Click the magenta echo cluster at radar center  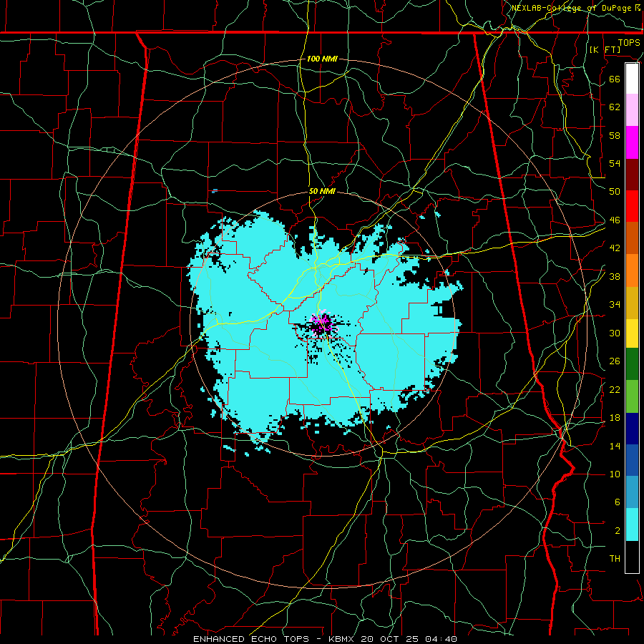(x=321, y=323)
